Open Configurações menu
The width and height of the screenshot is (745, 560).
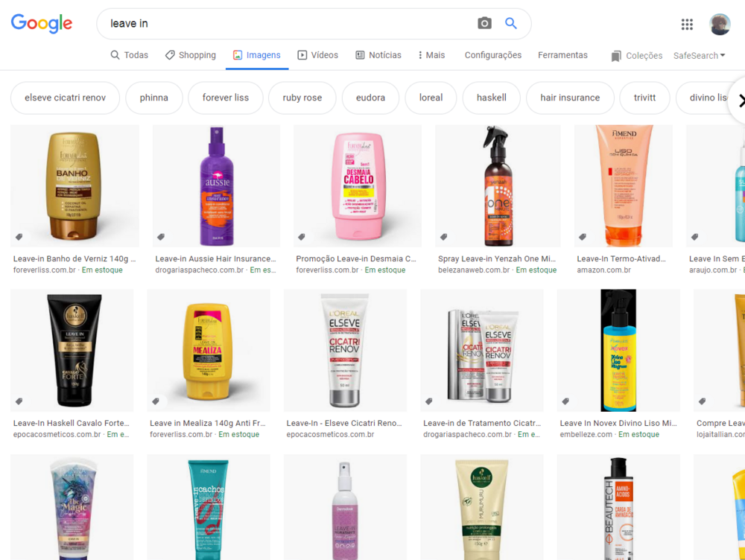point(492,55)
